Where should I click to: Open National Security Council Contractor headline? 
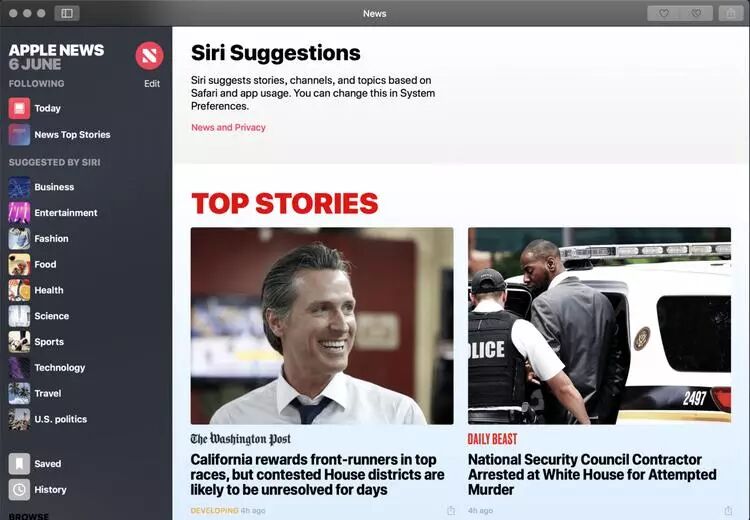[x=592, y=475]
